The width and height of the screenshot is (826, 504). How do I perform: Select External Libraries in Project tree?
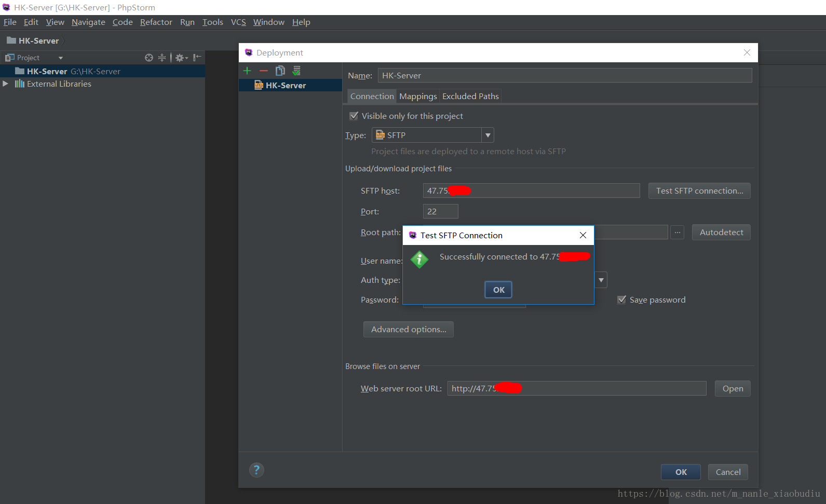click(102, 84)
